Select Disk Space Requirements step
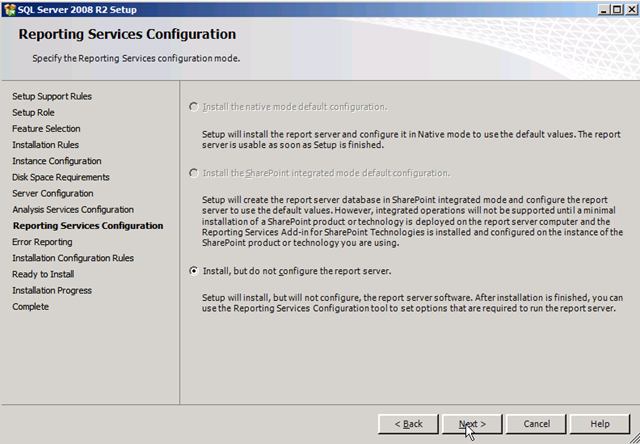 coord(61,177)
